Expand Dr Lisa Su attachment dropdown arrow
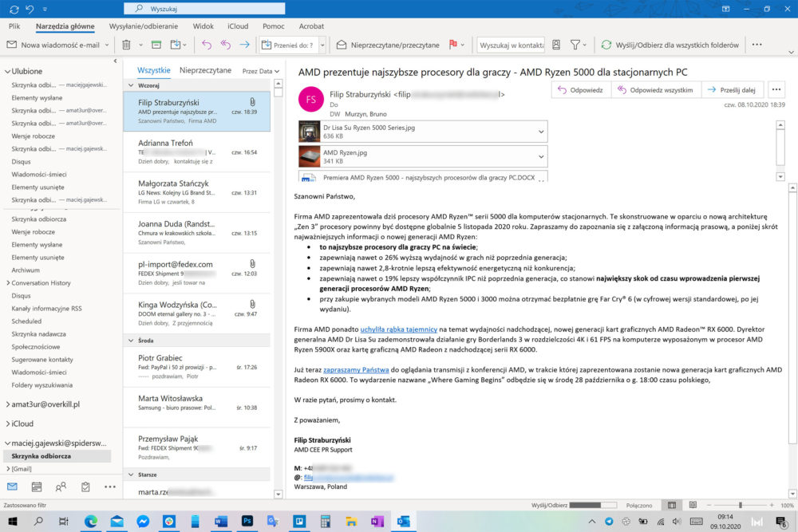The height and width of the screenshot is (532, 798). click(541, 132)
